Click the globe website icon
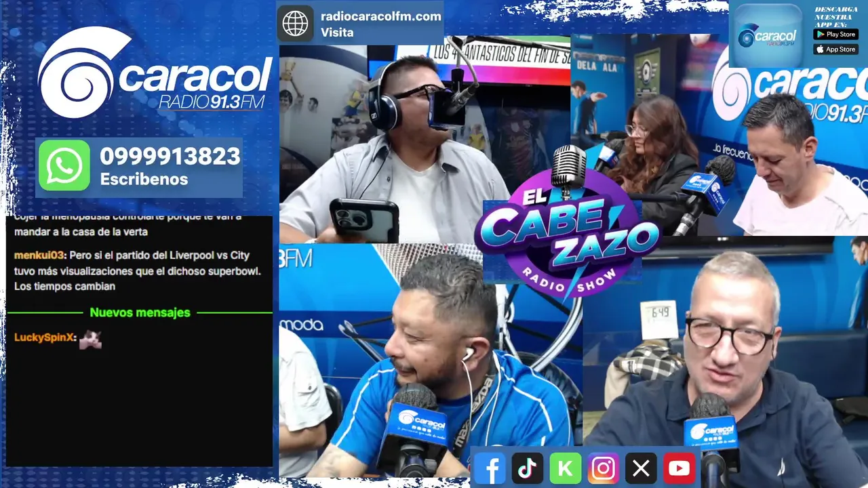The image size is (868, 488). pos(295,24)
